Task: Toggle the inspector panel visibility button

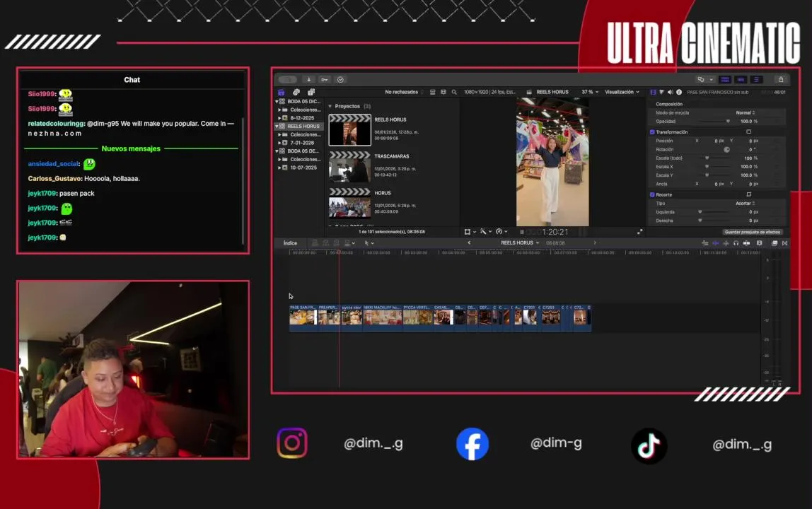Action: [x=756, y=80]
